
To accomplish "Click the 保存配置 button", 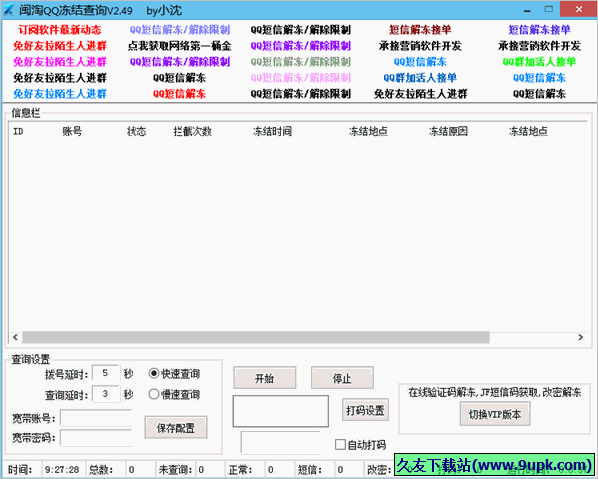I will tap(176, 428).
